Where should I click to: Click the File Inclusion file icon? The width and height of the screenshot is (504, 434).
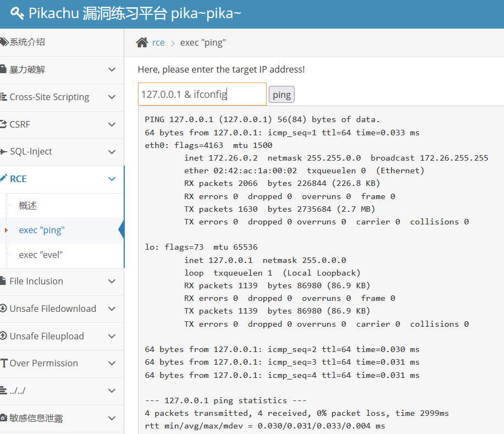click(x=3, y=281)
